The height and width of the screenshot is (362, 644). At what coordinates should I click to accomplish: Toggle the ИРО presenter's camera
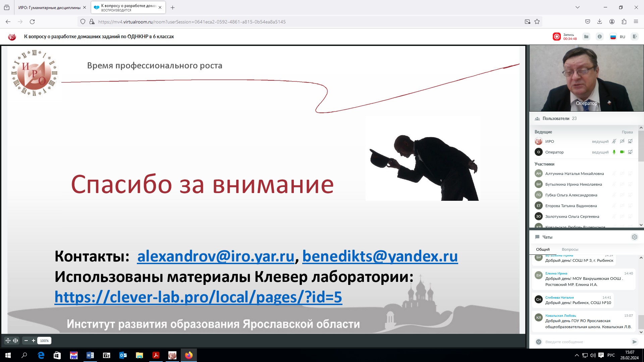pyautogui.click(x=622, y=141)
